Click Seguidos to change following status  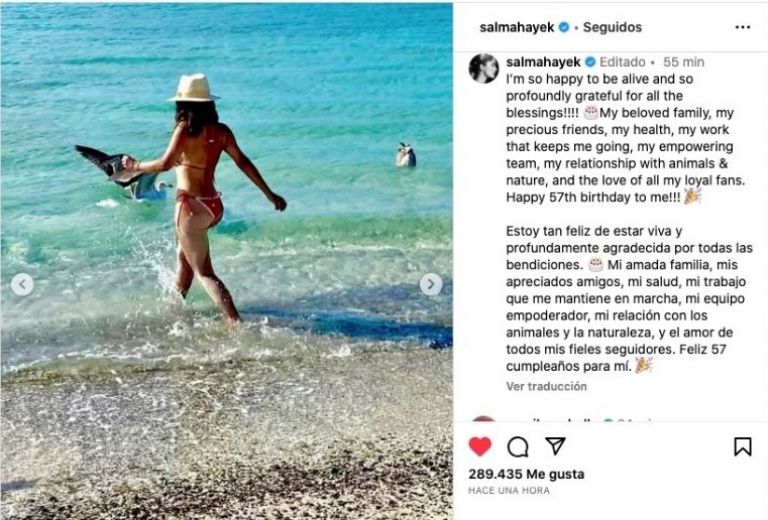612,27
